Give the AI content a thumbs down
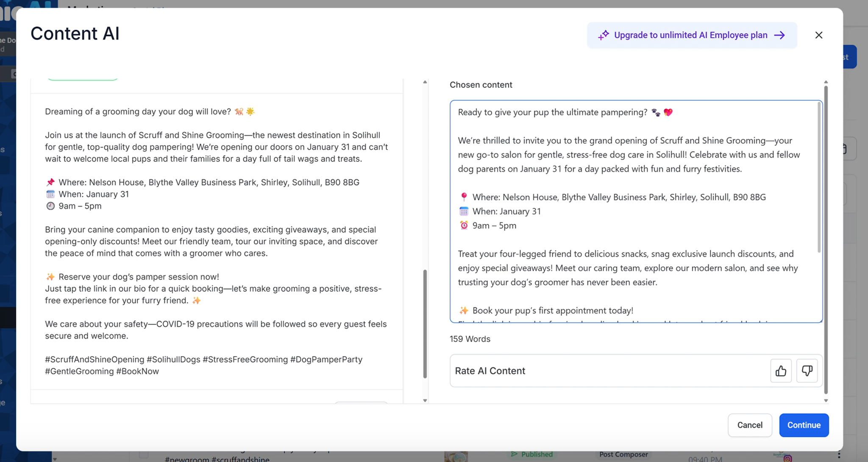The image size is (868, 462). pos(807,371)
